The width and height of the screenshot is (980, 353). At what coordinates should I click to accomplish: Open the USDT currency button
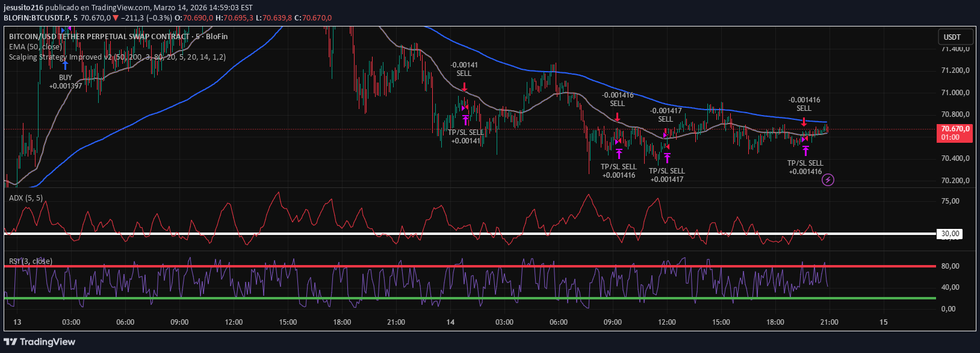coord(956,37)
